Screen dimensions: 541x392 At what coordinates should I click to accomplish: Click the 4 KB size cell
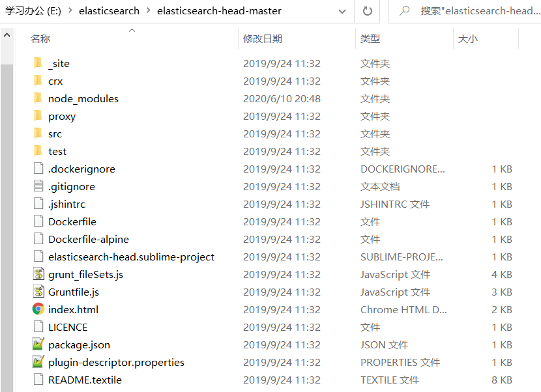point(502,274)
